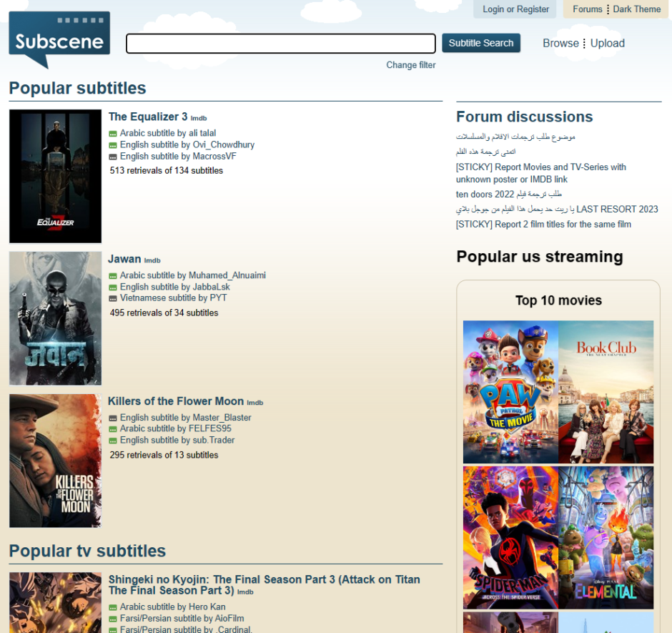Select the Paw Patrol movie poster

510,391
